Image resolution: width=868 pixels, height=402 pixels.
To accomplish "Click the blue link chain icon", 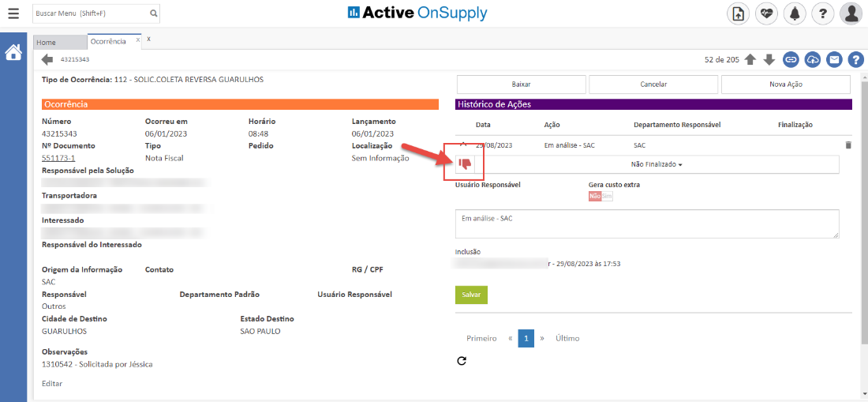I will 791,60.
